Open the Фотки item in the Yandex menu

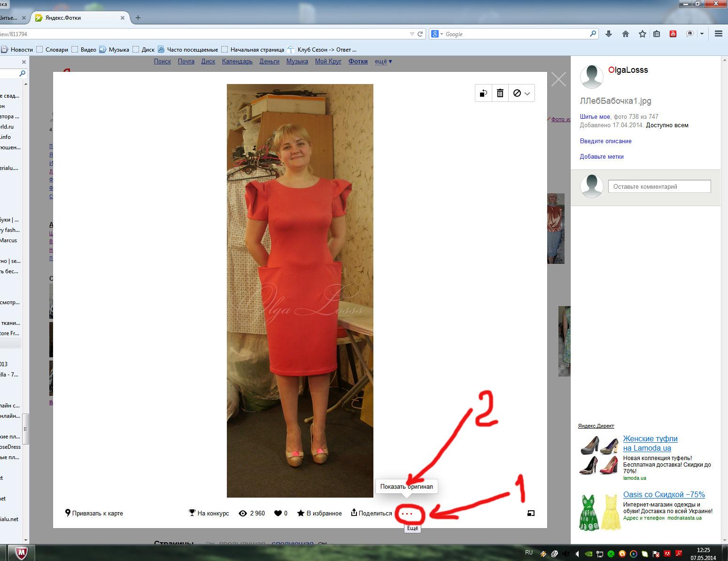click(x=358, y=61)
